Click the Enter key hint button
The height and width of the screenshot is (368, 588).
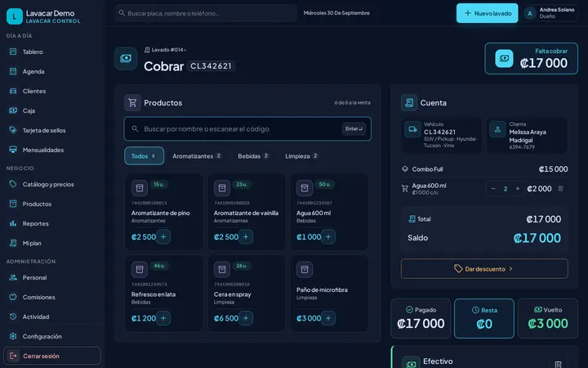coord(354,129)
